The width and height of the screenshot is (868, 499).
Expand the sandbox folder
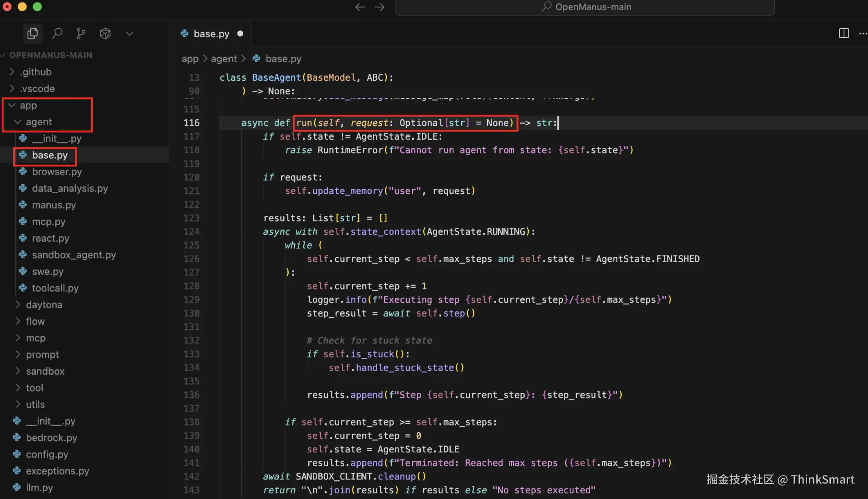tap(45, 372)
